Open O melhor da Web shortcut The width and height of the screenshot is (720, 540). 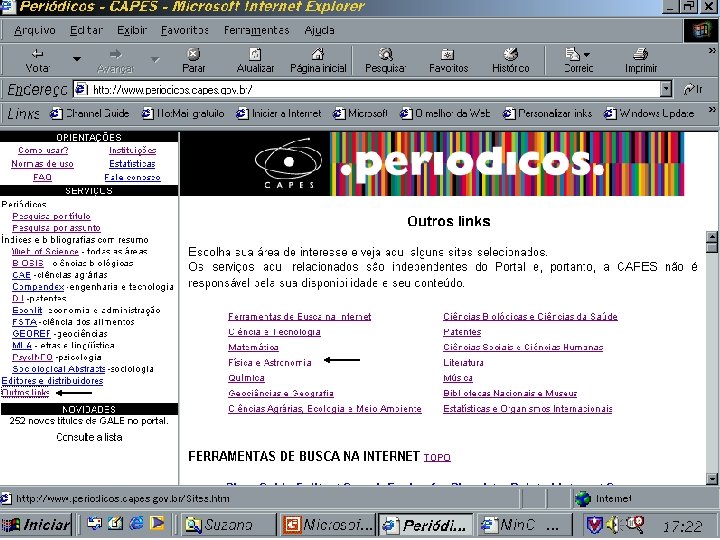(x=445, y=113)
